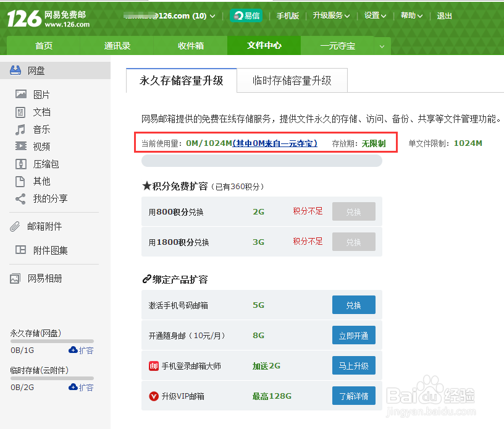
Task: Click the 已有360积分 text
Action: pos(237,187)
